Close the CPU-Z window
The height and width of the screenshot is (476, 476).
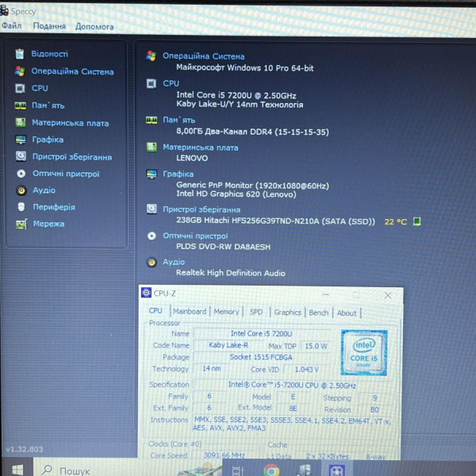(x=388, y=295)
